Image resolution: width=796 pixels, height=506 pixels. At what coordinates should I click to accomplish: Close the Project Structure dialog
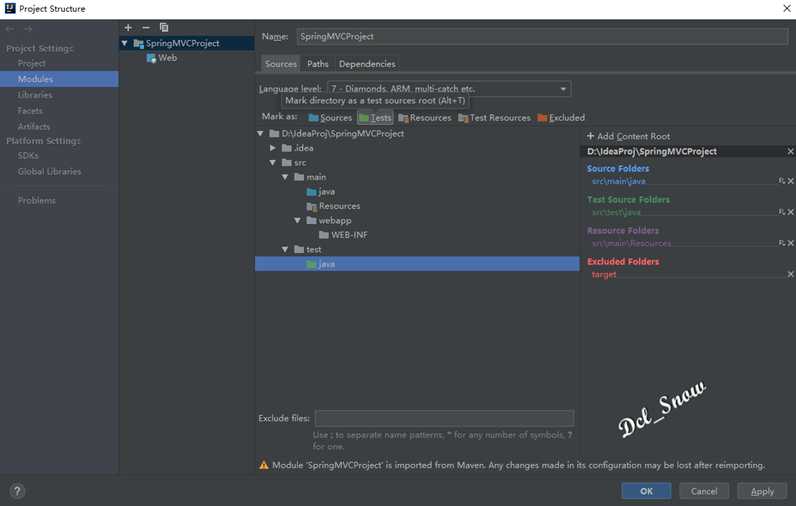[786, 9]
